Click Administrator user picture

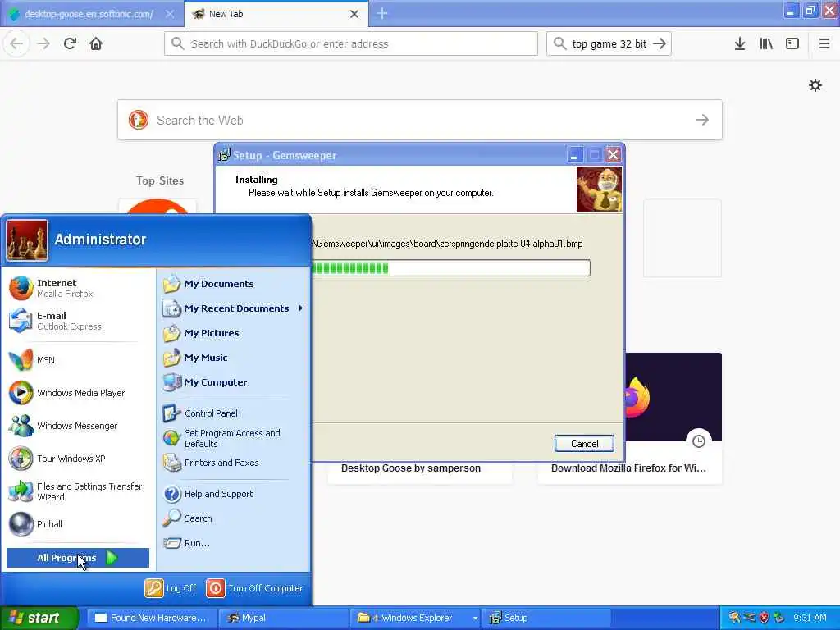(x=27, y=240)
